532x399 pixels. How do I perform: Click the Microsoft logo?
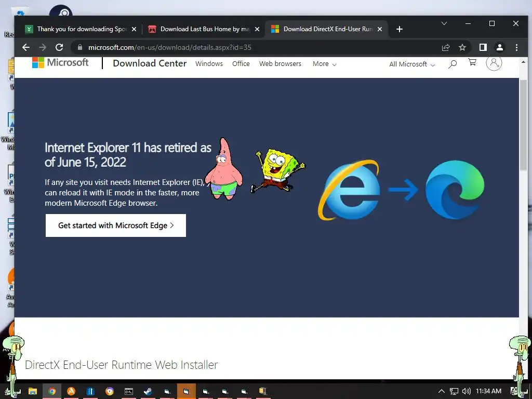60,62
